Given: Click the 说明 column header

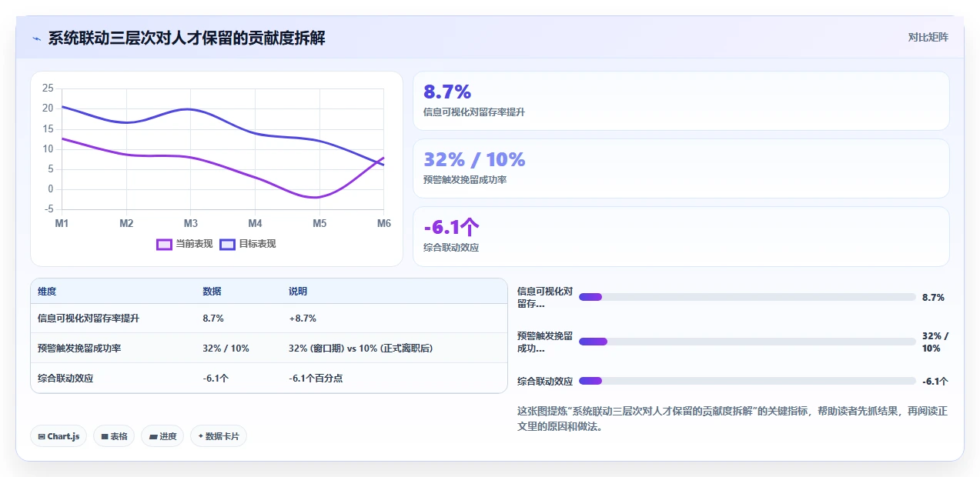Looking at the screenshot, I should pos(298,292).
